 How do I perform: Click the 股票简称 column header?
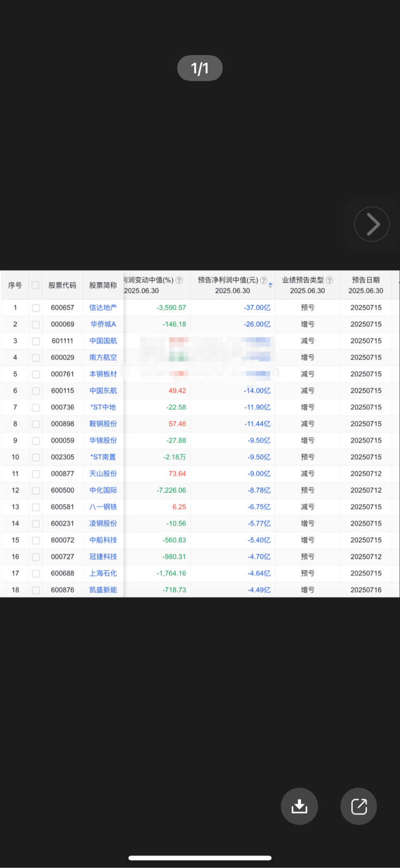tap(103, 285)
